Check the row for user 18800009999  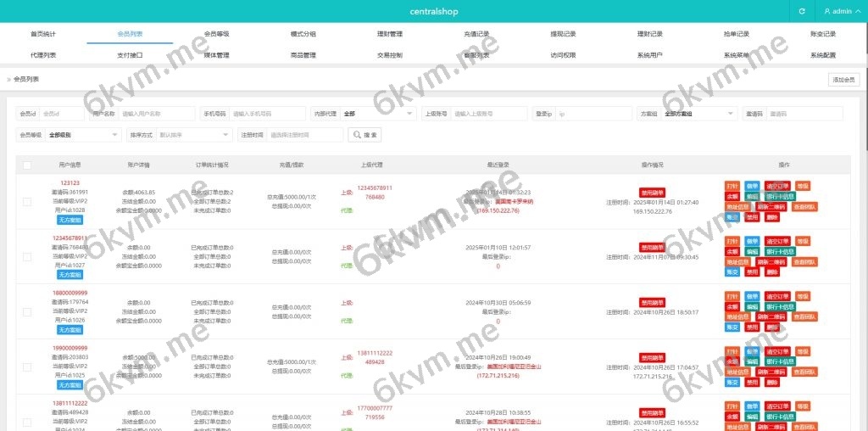click(27, 311)
